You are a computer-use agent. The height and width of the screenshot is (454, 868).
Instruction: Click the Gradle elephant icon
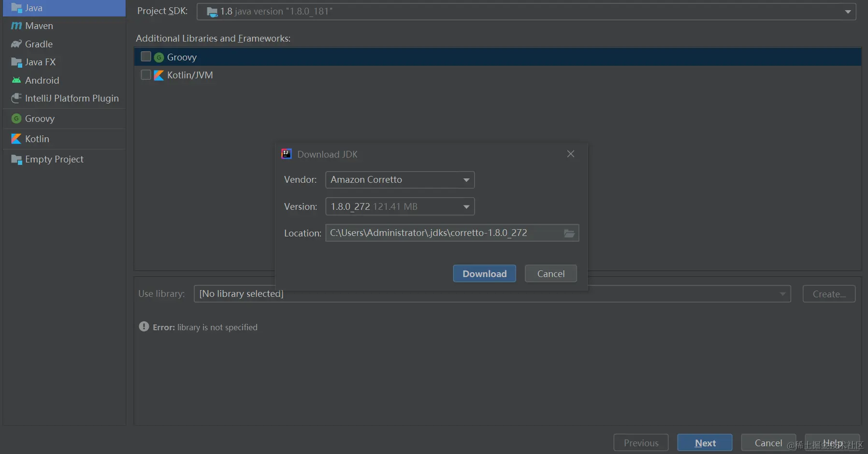point(16,44)
